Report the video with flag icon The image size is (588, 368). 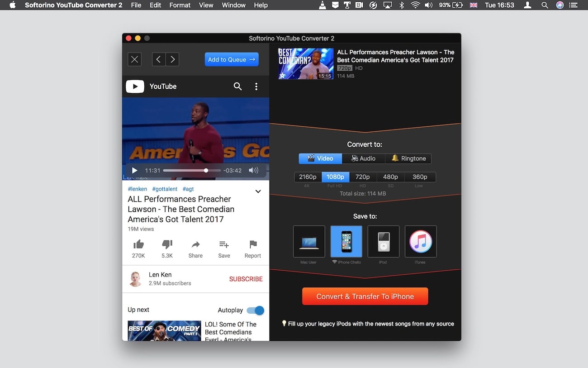click(253, 244)
